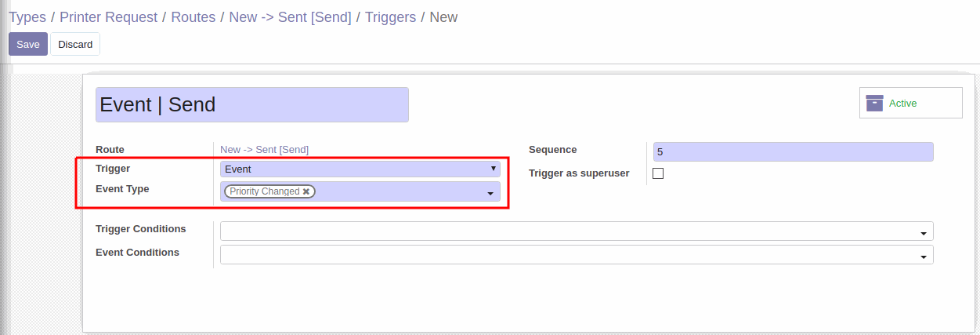Screen dimensions: 980x335
Task: Expand the Event Type dropdown arrow
Action: (x=490, y=193)
